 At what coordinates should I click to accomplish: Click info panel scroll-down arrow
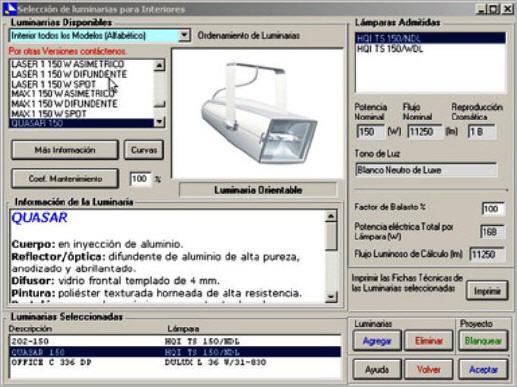[331, 296]
